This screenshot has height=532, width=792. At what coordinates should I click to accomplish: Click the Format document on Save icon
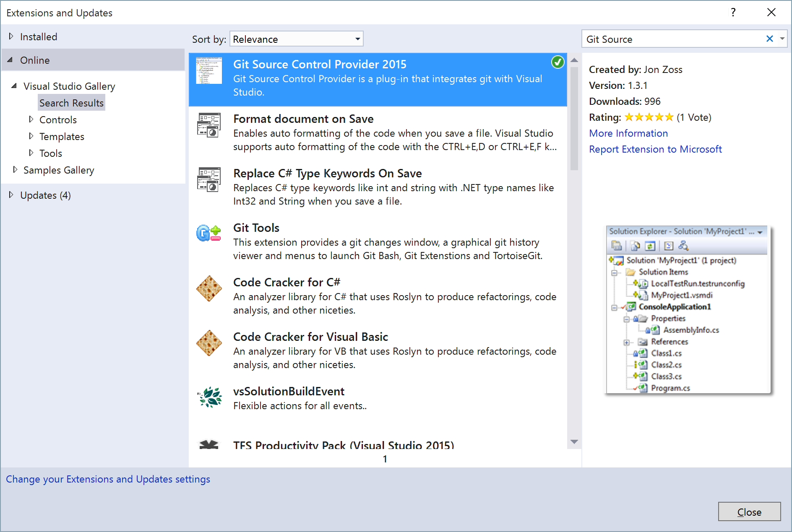tap(209, 125)
